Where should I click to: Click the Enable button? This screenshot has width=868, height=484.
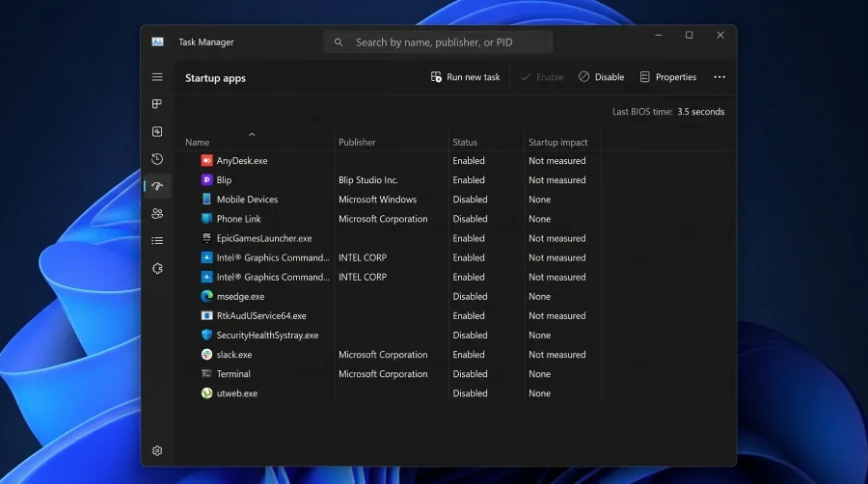coord(542,77)
